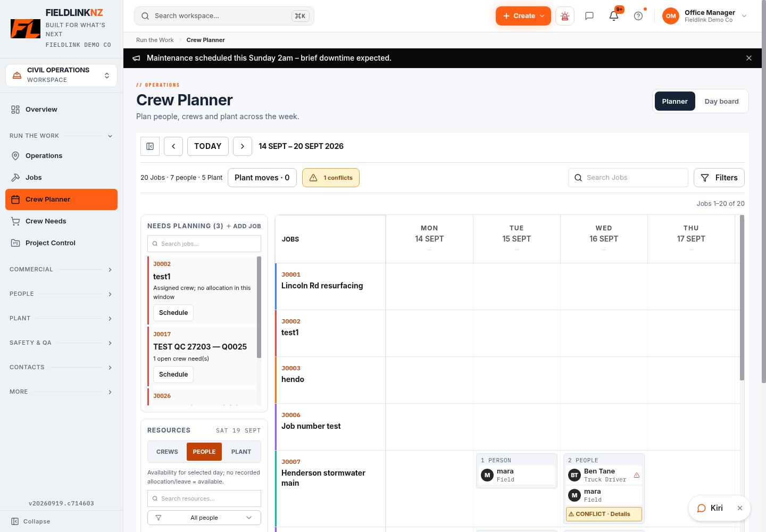Click the 1 conflicts badge
This screenshot has height=532, width=766.
(x=331, y=178)
